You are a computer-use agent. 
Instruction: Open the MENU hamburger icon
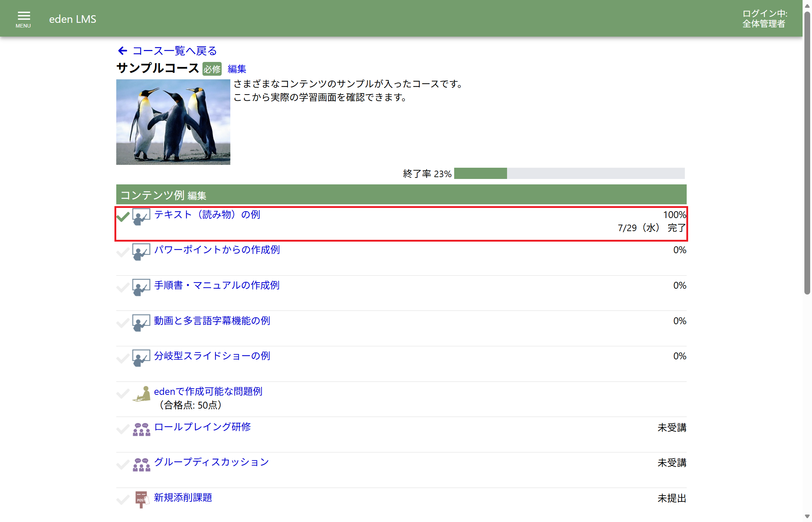[x=24, y=19]
